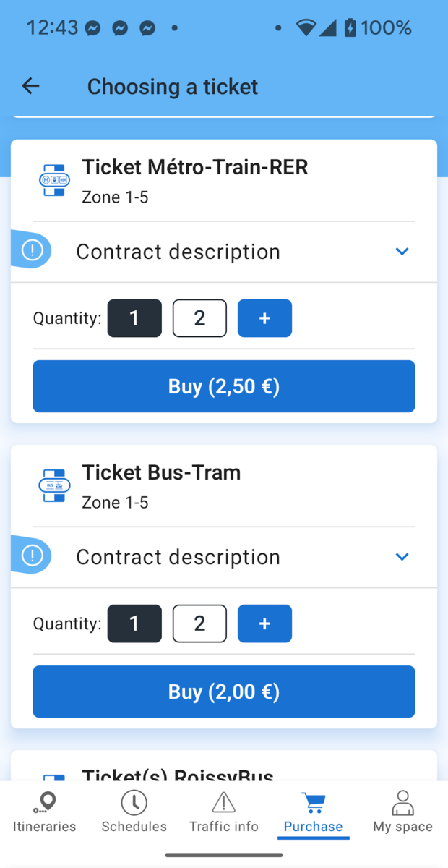448x868 pixels.
Task: Select quantity 1 for Bus-Tram ticket
Action: tap(134, 624)
